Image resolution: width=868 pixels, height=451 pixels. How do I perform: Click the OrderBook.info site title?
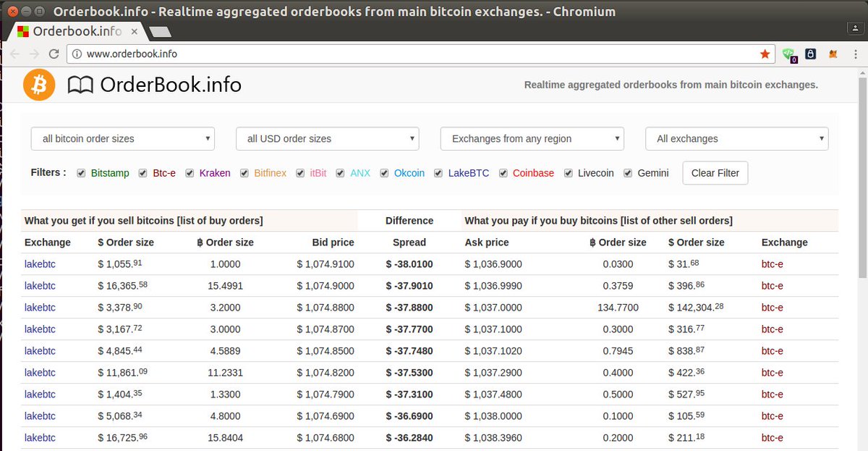tap(171, 85)
